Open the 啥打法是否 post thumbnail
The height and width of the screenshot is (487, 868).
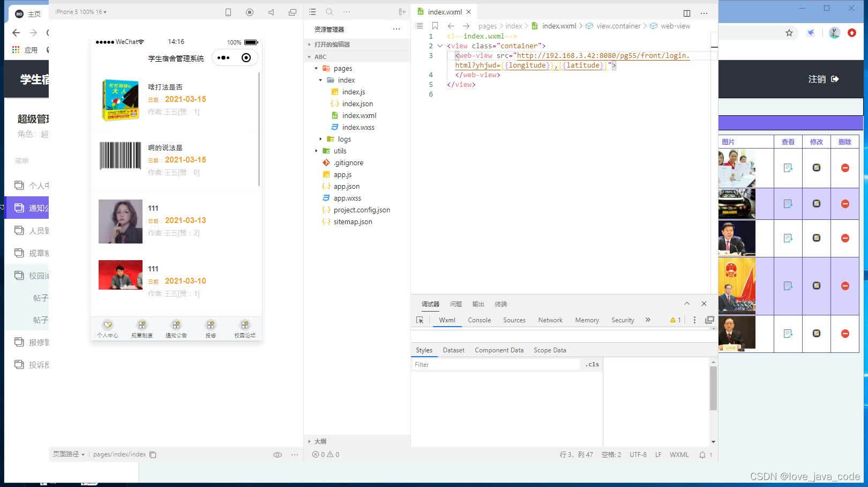(121, 100)
